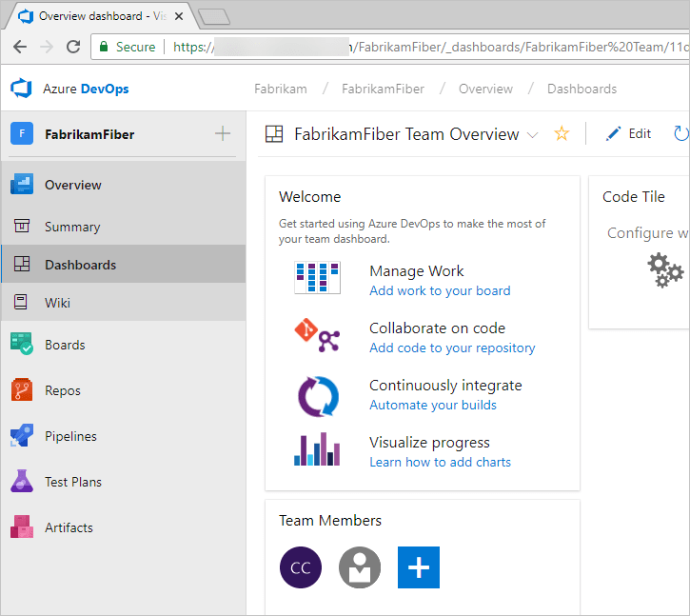Click the Artifacts package icon
Viewport: 690px width, 616px height.
point(22,527)
